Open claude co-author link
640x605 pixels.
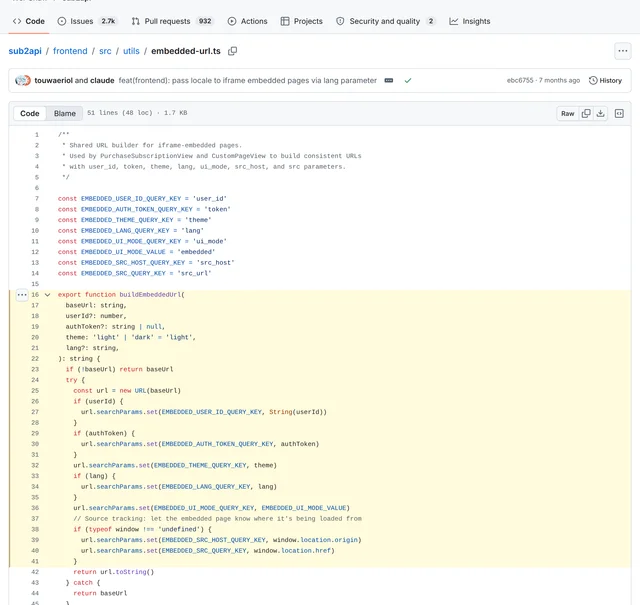pyautogui.click(x=102, y=80)
